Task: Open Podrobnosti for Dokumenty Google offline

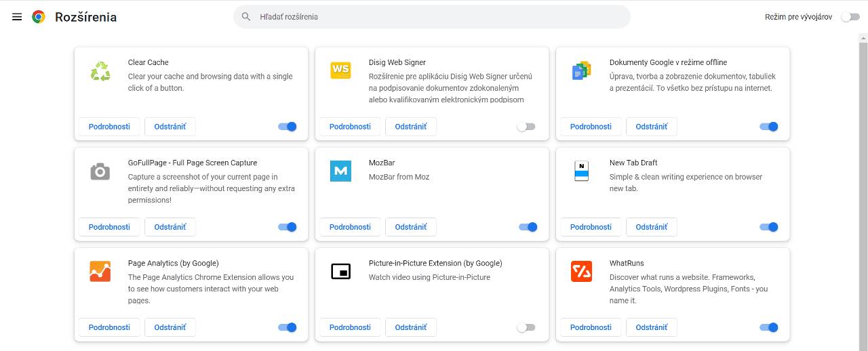Action: tap(591, 127)
